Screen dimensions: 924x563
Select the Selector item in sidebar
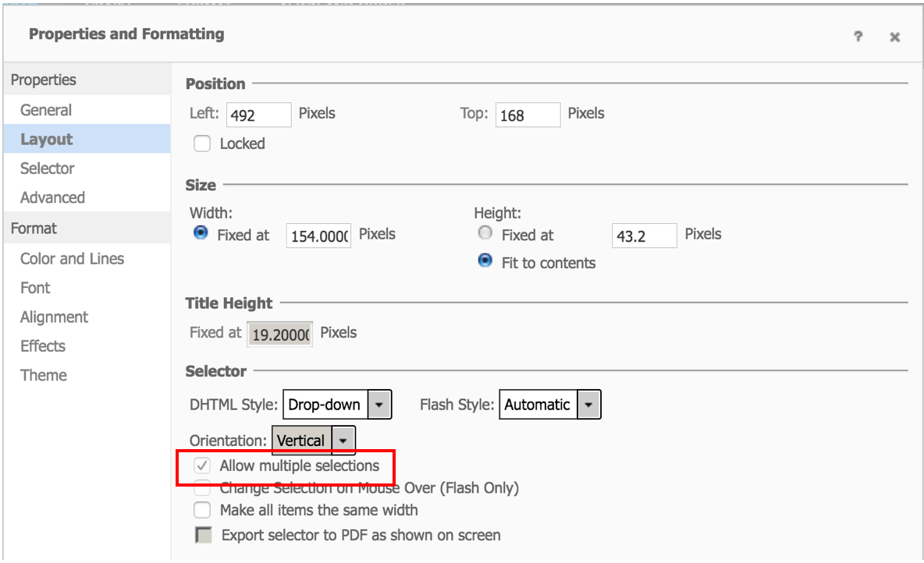48,168
